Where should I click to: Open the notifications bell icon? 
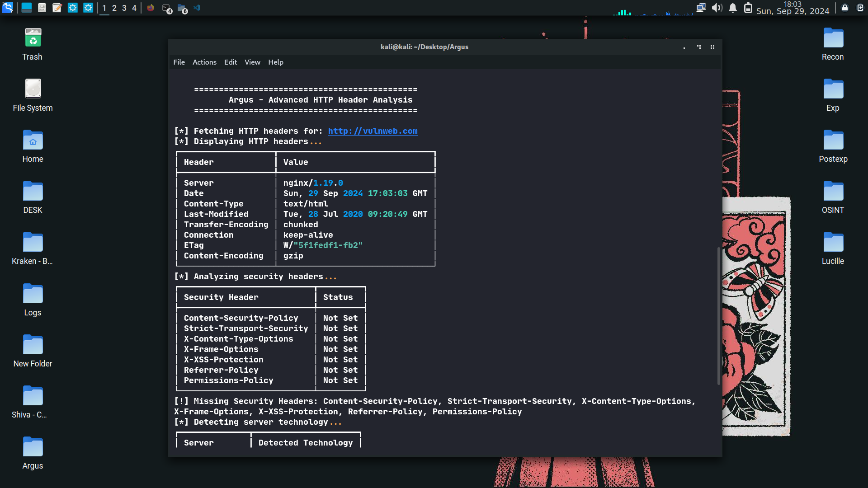(x=733, y=8)
